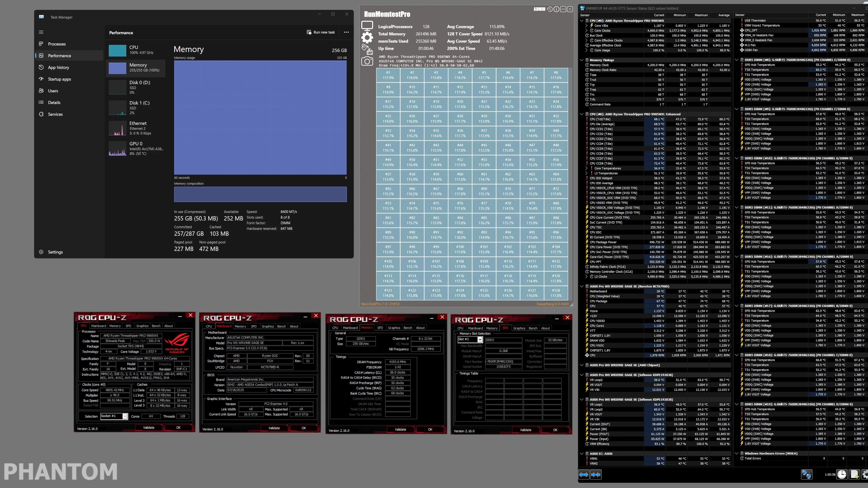Screen dimensions: 868x488
Task: Click the Validate button in CPU-Z
Action: (149, 428)
